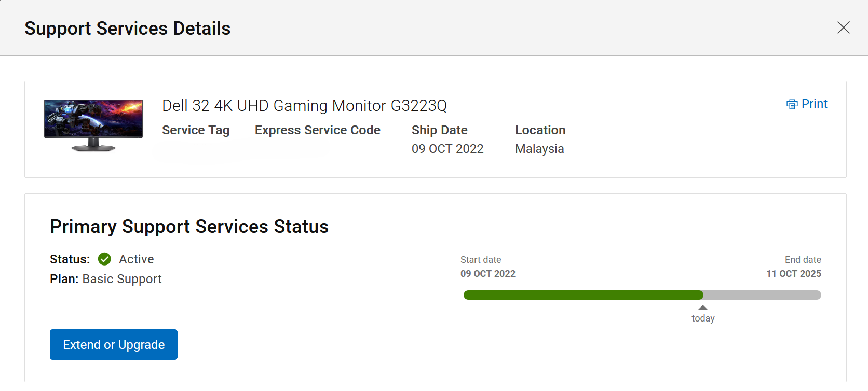Screen dimensions: 868x391
Task: Click the Support Services Details header title
Action: click(128, 29)
